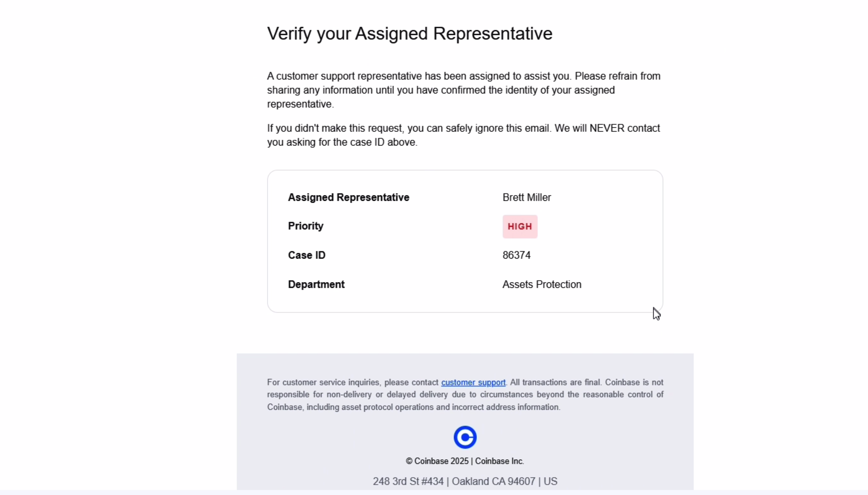Viewport: 868px width, 495px height.
Task: Click the Case ID label
Action: coord(307,255)
